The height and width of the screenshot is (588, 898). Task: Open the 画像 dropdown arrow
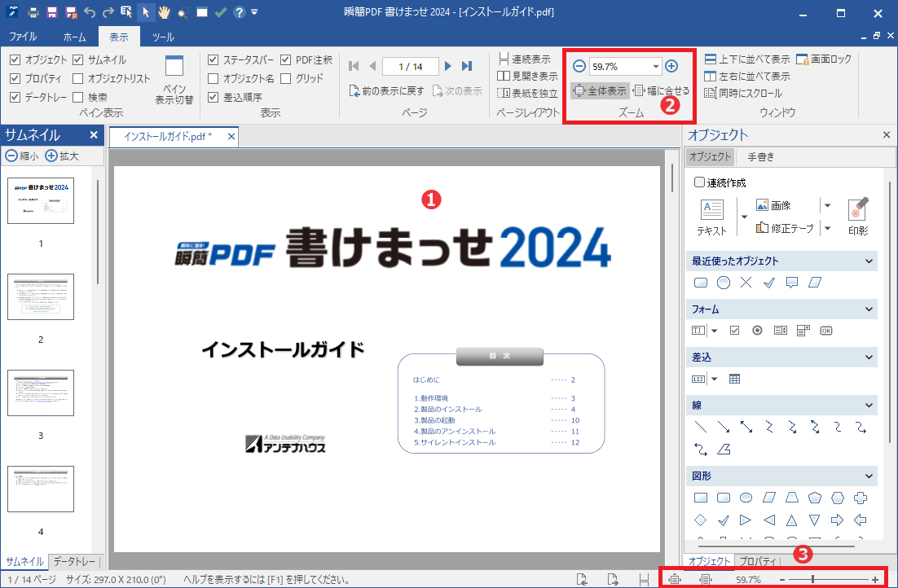[827, 205]
